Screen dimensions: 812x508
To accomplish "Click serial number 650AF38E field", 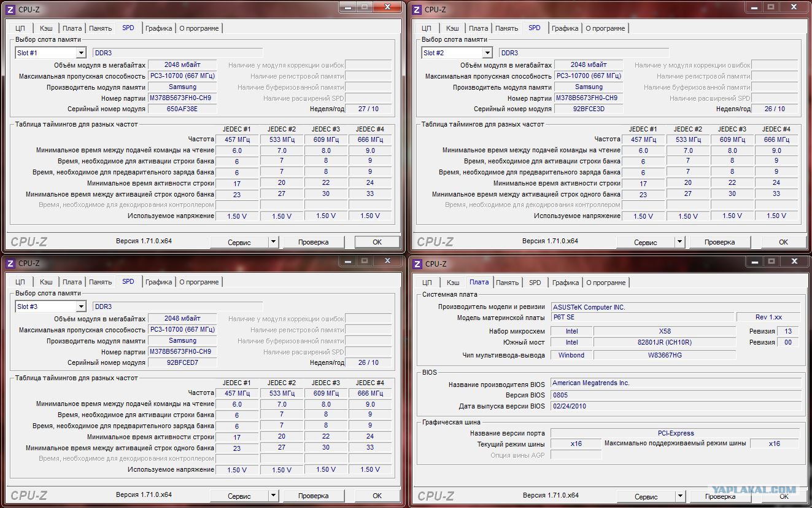I will pos(183,109).
